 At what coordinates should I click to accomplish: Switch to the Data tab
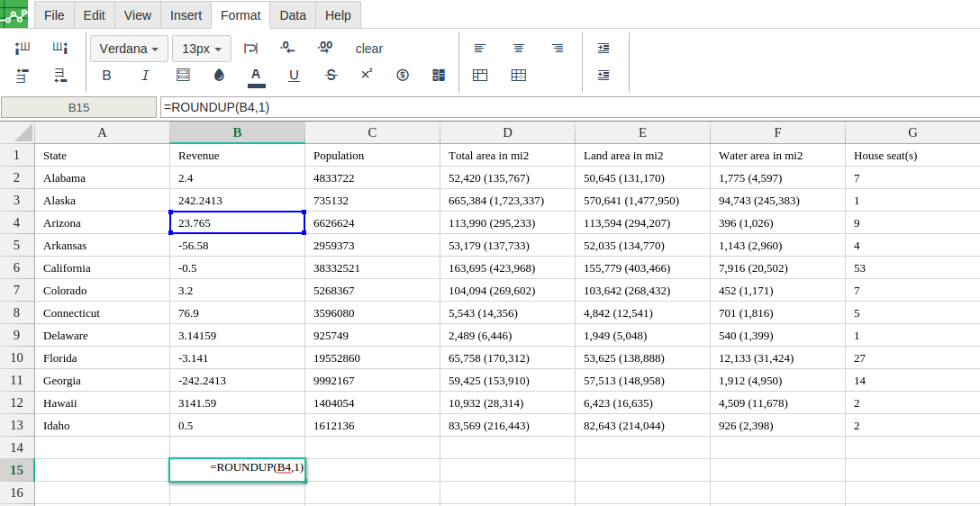[x=292, y=15]
